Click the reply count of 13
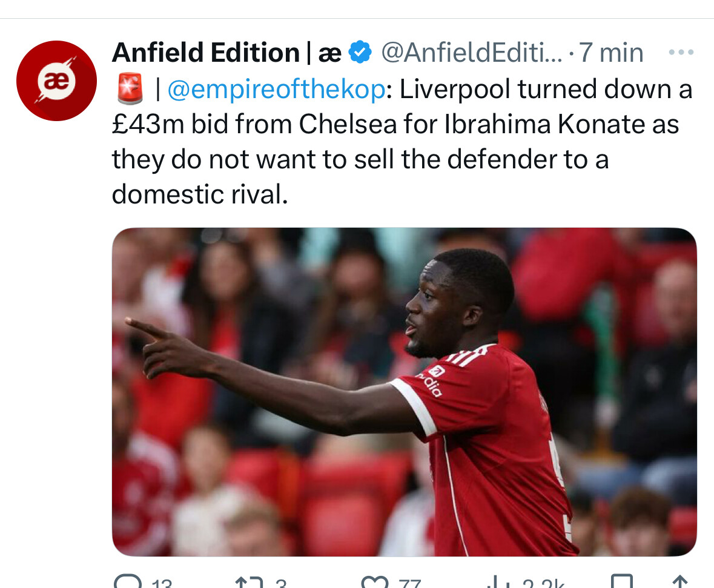 click(161, 584)
